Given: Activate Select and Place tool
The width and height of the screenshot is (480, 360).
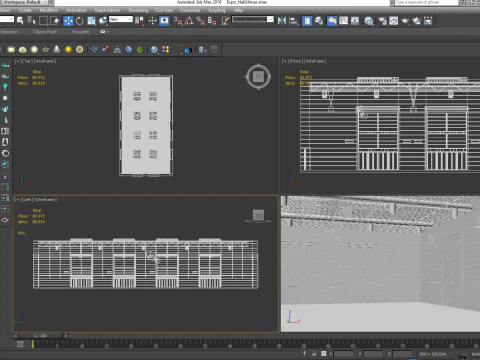Looking at the screenshot, I should [103, 21].
